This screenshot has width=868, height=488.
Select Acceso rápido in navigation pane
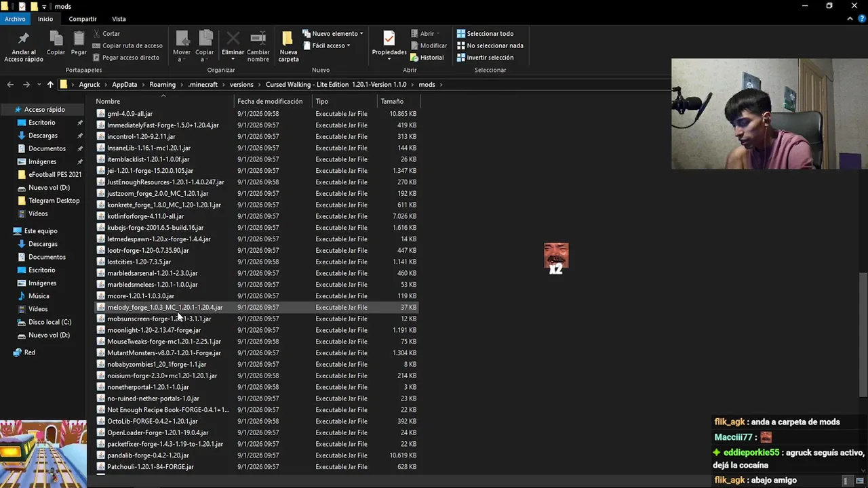click(x=45, y=109)
